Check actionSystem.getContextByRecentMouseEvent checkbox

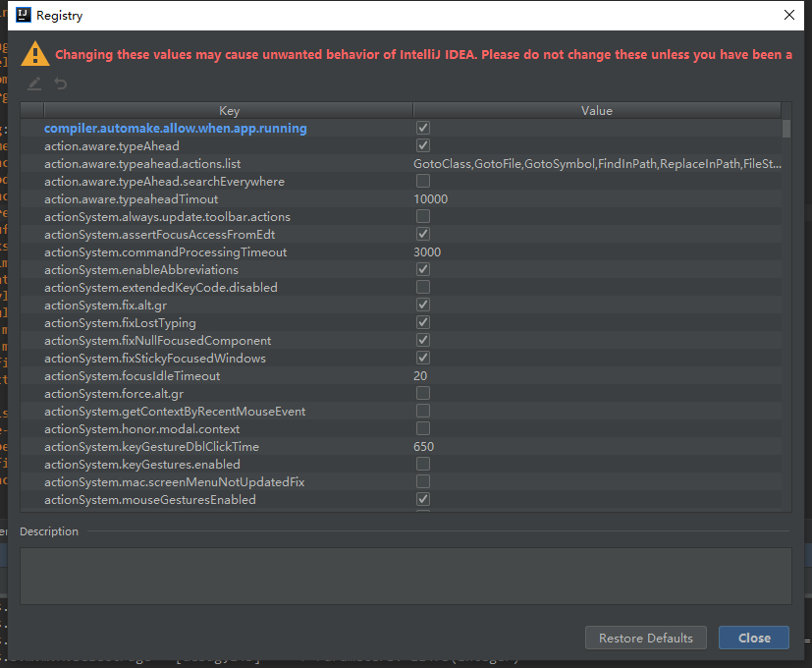click(423, 411)
